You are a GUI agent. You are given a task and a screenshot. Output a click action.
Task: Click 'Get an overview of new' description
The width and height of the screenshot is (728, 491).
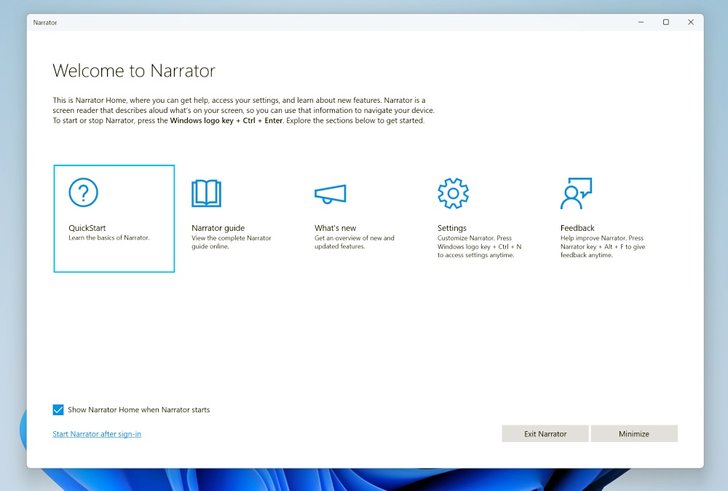354,242
